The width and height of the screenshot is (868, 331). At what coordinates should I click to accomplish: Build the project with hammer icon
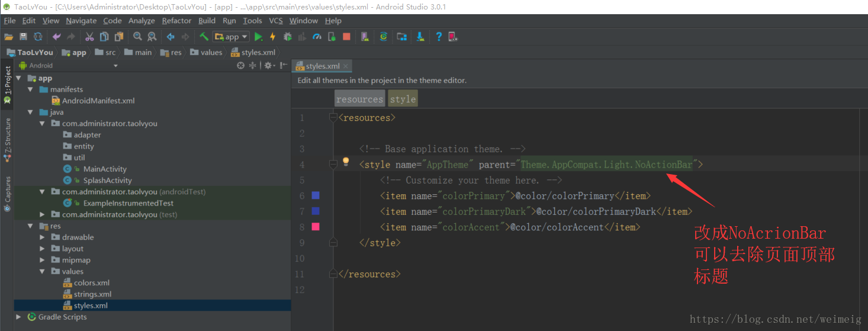point(204,37)
